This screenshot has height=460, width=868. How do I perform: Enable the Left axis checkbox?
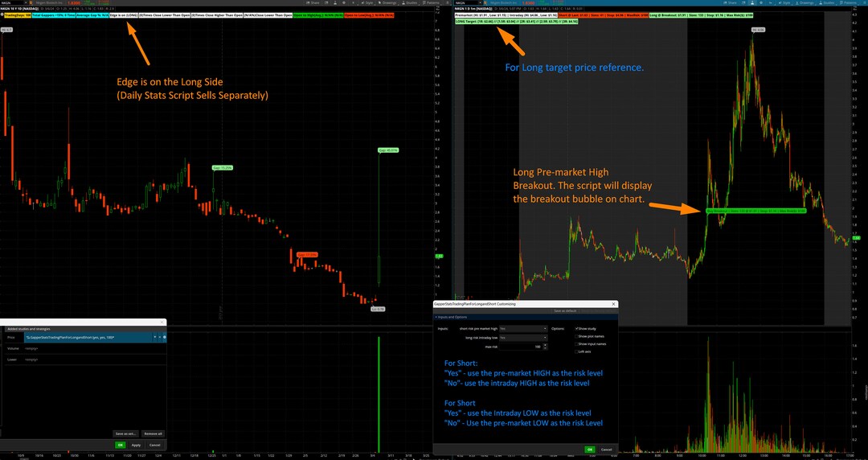pyautogui.click(x=577, y=352)
